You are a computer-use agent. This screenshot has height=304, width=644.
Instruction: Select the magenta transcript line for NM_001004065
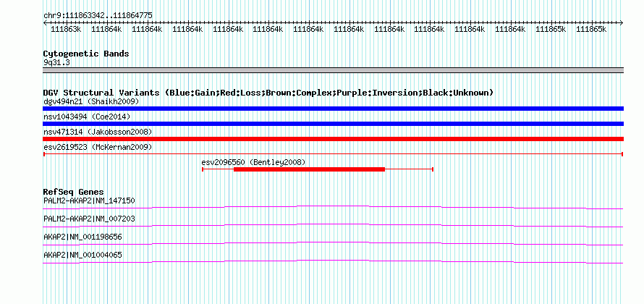click(x=333, y=261)
